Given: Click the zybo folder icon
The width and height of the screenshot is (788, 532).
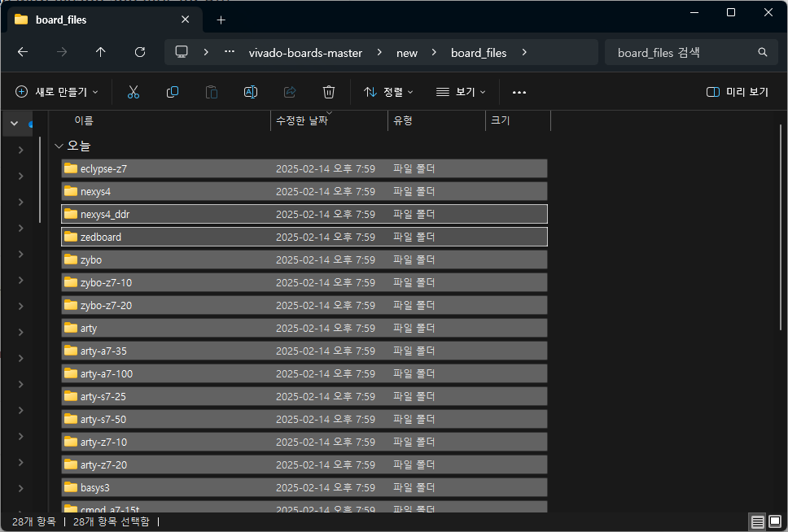Looking at the screenshot, I should [x=71, y=259].
